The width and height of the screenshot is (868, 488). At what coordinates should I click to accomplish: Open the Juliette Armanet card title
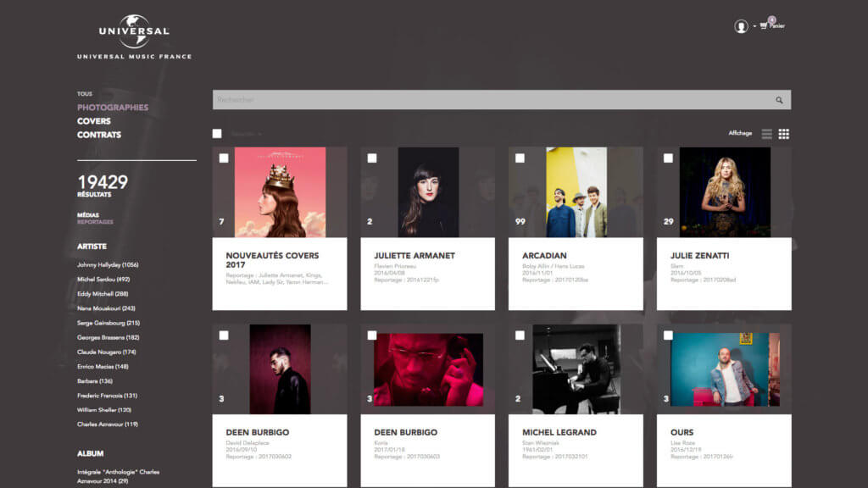click(x=415, y=256)
